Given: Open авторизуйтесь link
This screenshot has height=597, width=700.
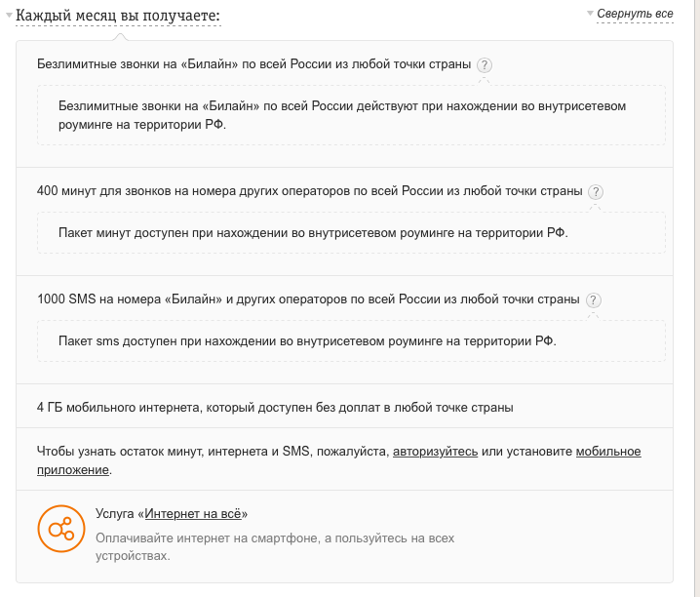Looking at the screenshot, I should (x=435, y=452).
